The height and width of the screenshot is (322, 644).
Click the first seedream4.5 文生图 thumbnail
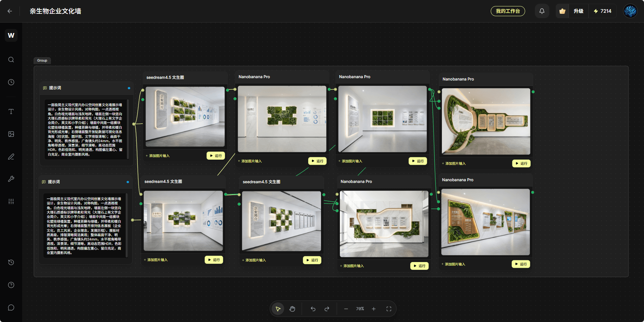point(185,117)
